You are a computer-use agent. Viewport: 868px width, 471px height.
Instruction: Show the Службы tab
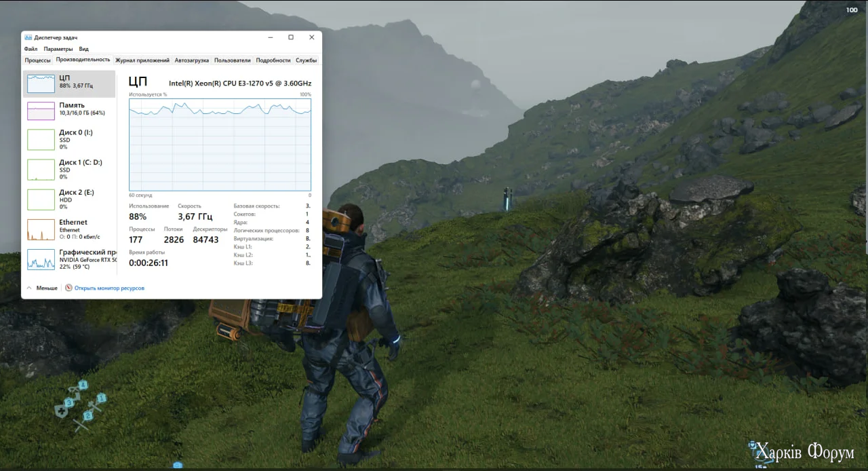click(306, 60)
